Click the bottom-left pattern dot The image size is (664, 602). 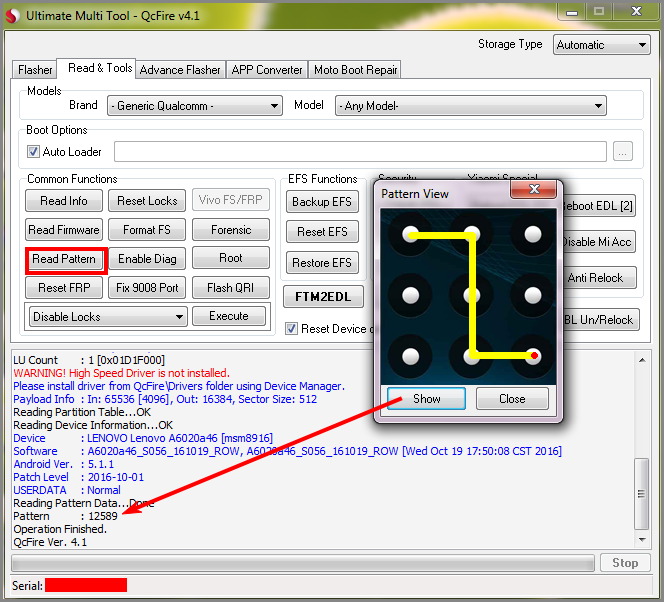410,356
